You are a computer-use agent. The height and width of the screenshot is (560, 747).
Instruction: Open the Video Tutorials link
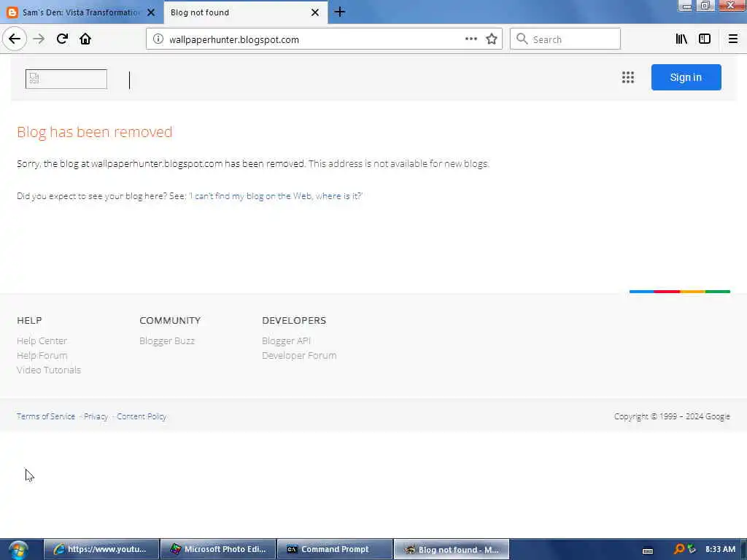click(x=49, y=370)
